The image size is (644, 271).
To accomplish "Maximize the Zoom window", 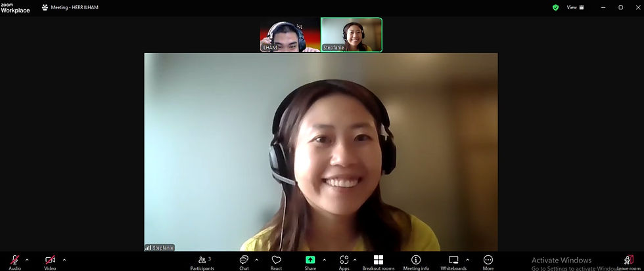I will coord(620,7).
